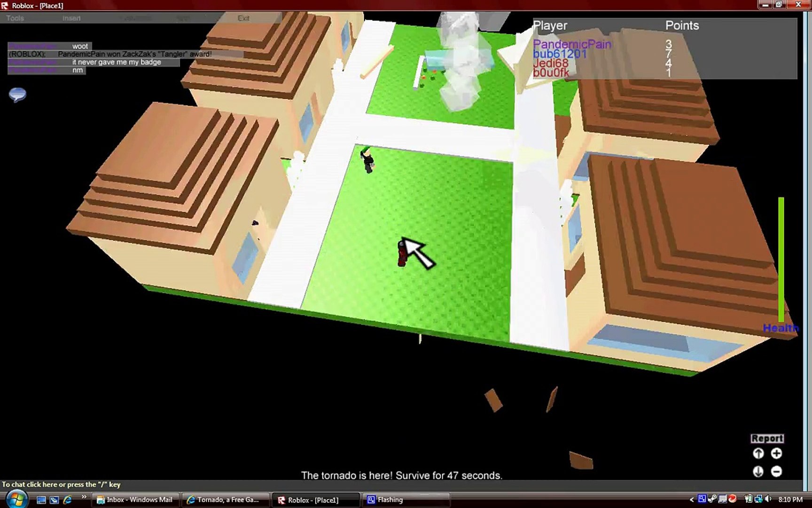Click the red antivirus tray icon
The height and width of the screenshot is (508, 812).
732,499
